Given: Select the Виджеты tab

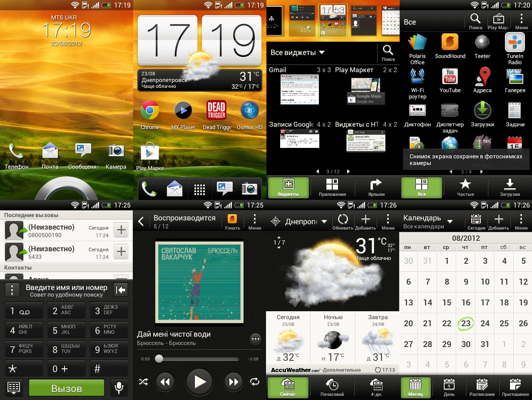Looking at the screenshot, I should coord(288,187).
